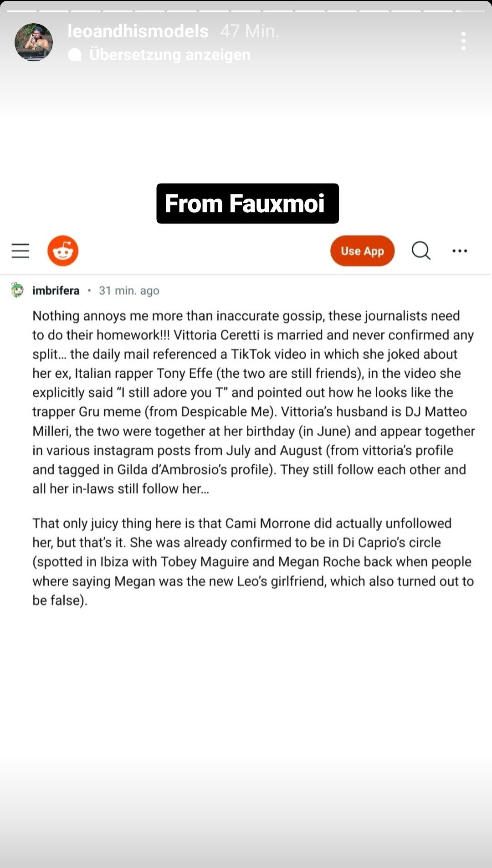
Task: Tap the leoandhismodels username
Action: [138, 31]
